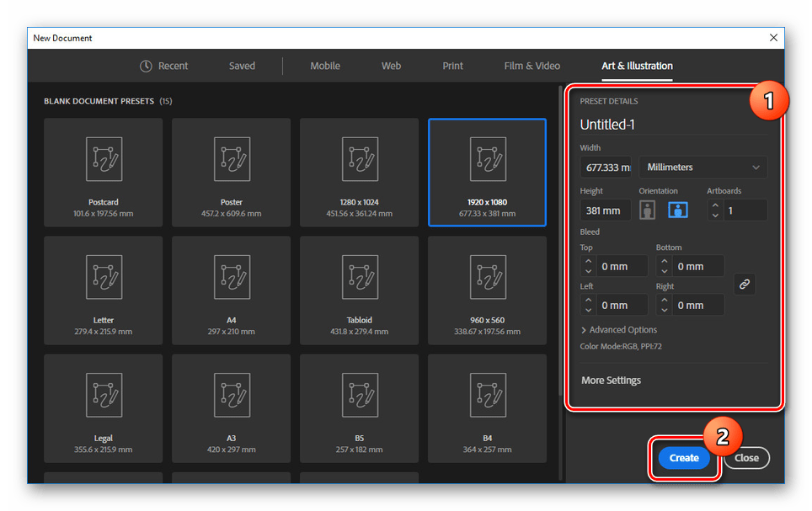Close the New Document dialog window

pos(773,38)
